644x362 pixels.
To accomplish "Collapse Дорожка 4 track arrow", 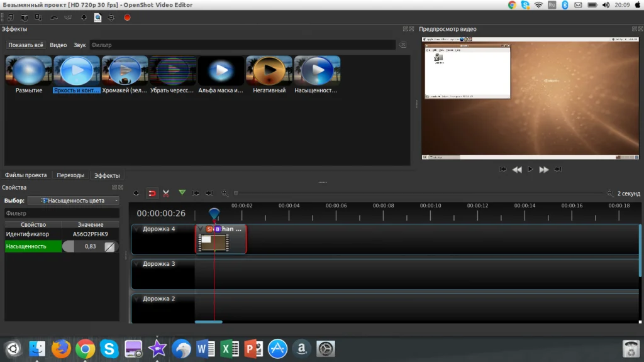I will pyautogui.click(x=136, y=229).
